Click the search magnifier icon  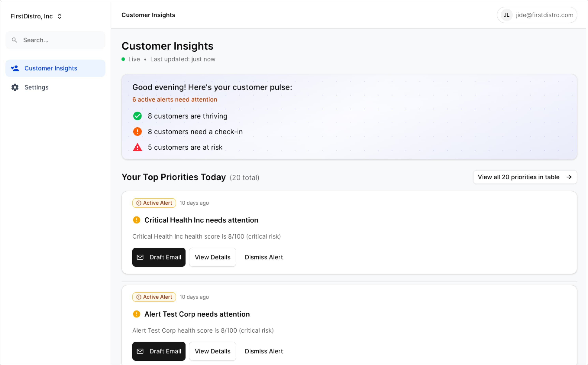[x=14, y=40]
